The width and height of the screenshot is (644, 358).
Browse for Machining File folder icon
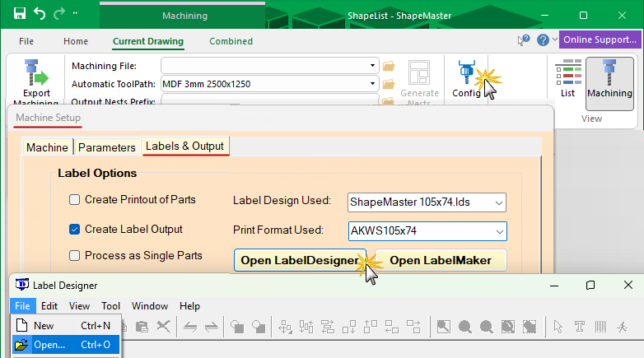click(x=390, y=66)
